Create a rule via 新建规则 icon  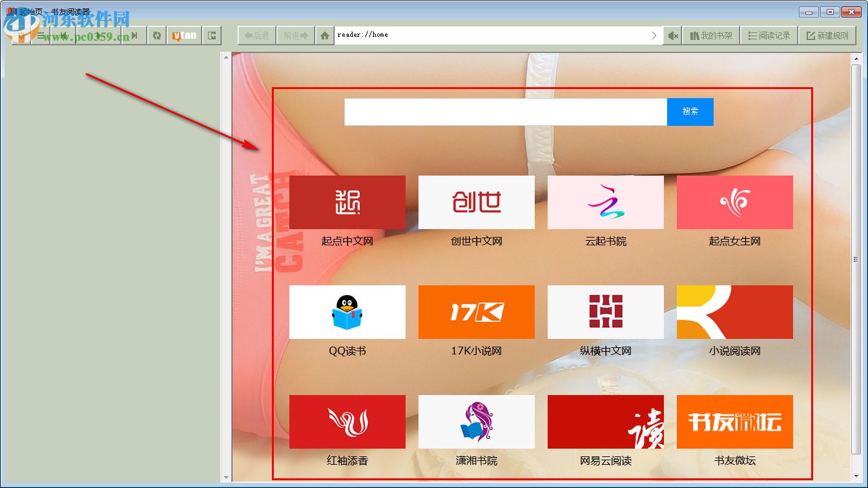pyautogui.click(x=829, y=35)
